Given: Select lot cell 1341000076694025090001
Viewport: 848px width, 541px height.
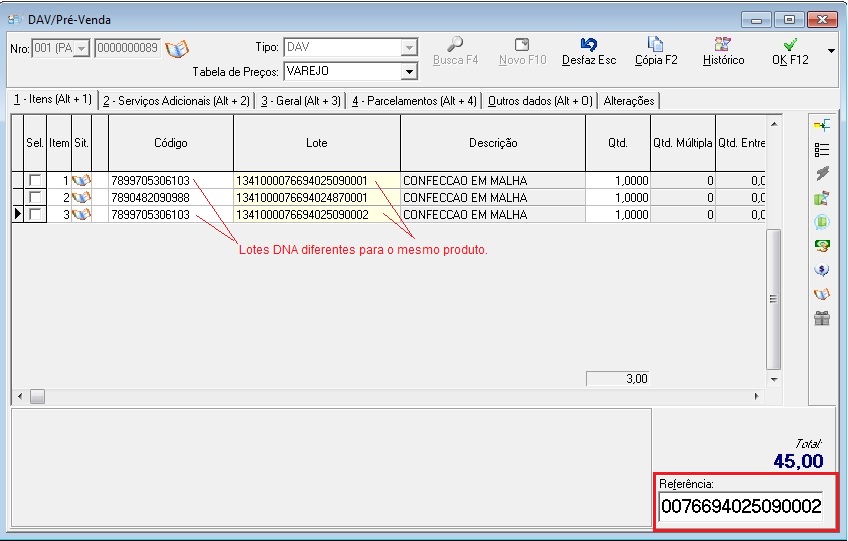Looking at the screenshot, I should 317,181.
